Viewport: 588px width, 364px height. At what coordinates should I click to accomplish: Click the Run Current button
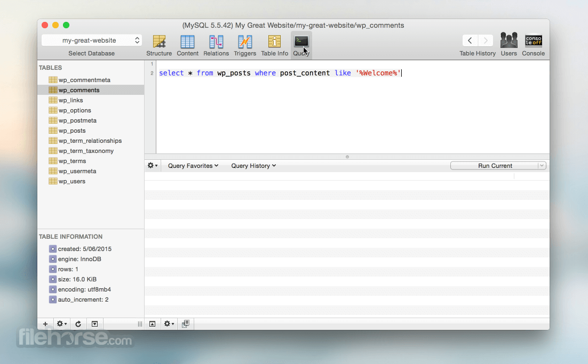pyautogui.click(x=495, y=166)
